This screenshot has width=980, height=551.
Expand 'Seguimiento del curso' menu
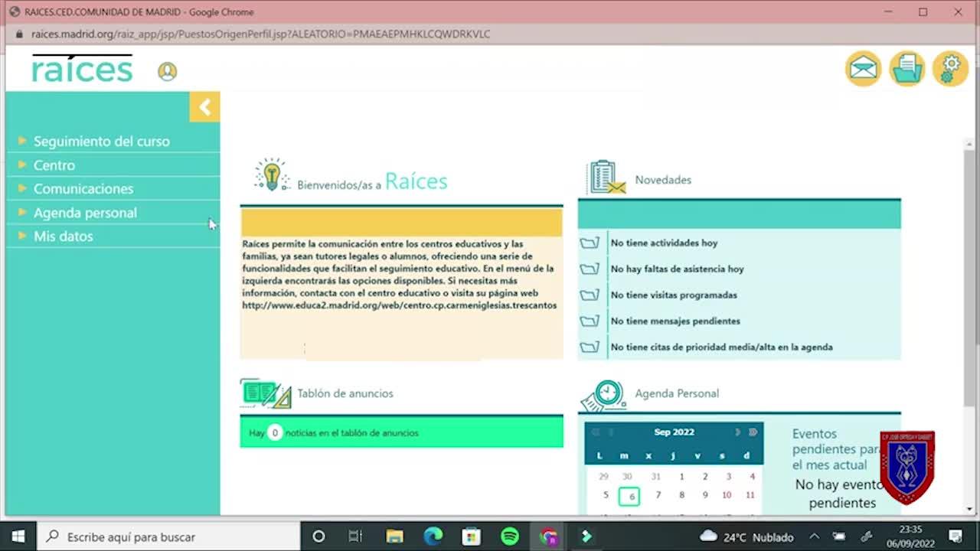101,142
